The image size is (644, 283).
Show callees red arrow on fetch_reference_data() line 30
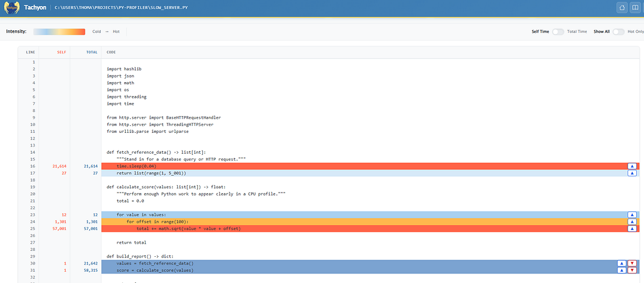click(x=632, y=263)
